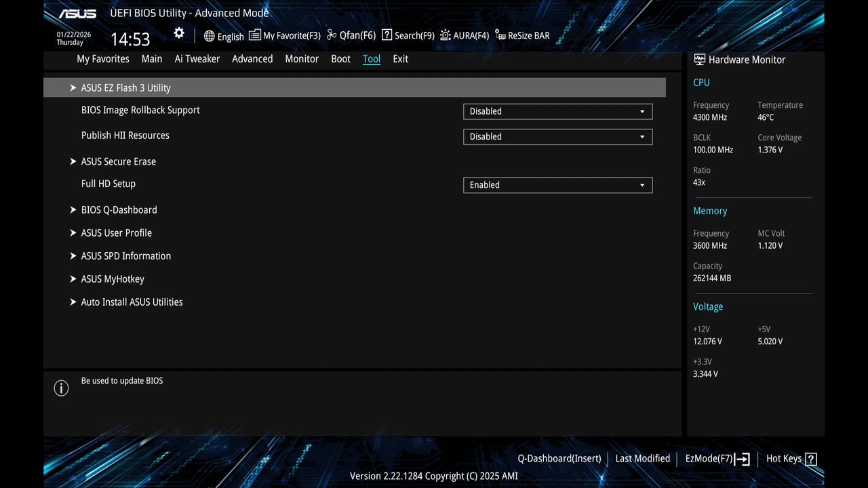Image resolution: width=868 pixels, height=488 pixels.
Task: Disable the Full HD Setup option
Action: [x=557, y=185]
